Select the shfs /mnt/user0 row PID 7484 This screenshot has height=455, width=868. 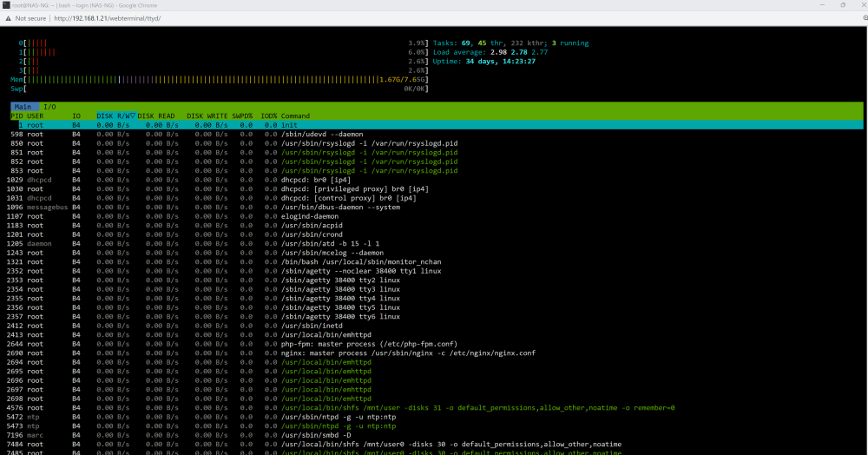[x=437, y=445]
